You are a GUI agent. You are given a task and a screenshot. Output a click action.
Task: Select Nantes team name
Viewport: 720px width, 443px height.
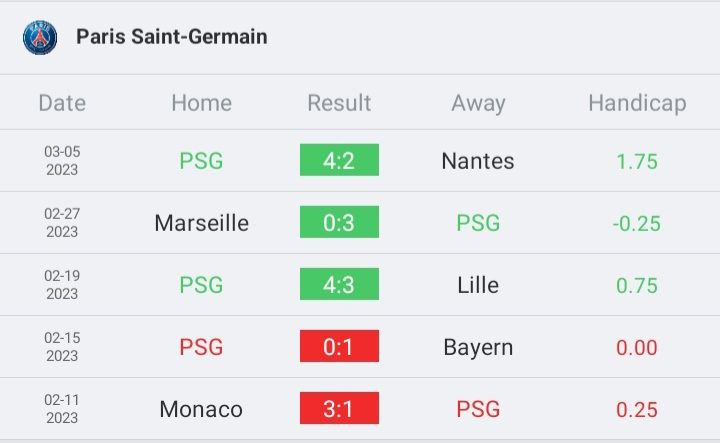(x=478, y=161)
